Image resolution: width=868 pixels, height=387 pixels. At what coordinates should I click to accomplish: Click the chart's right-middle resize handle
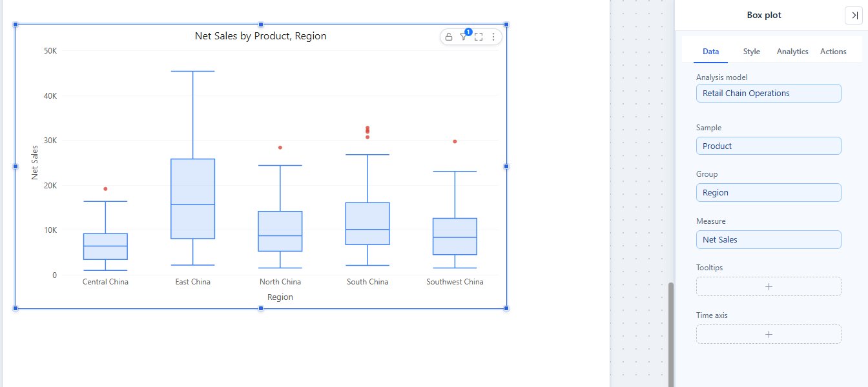[506, 166]
